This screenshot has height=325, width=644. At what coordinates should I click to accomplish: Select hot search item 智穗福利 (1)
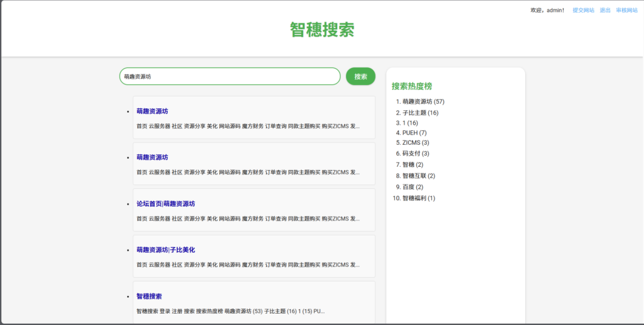[x=419, y=198]
